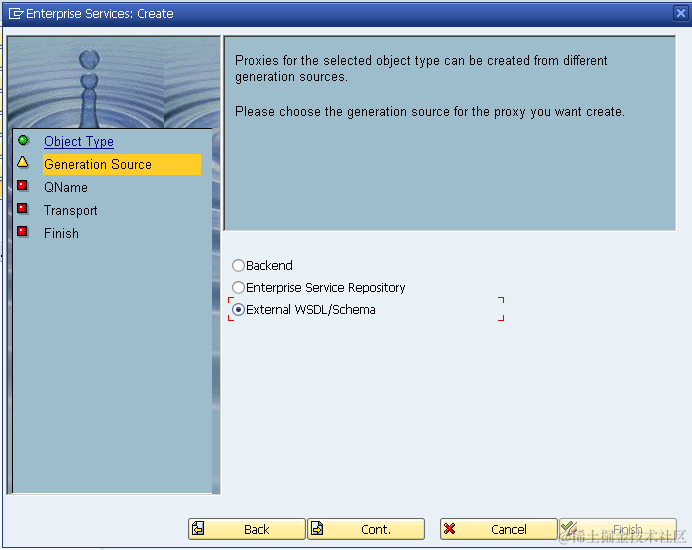Image resolution: width=692 pixels, height=550 pixels.
Task: Select External WSDL/Schema radio button
Action: click(238, 309)
